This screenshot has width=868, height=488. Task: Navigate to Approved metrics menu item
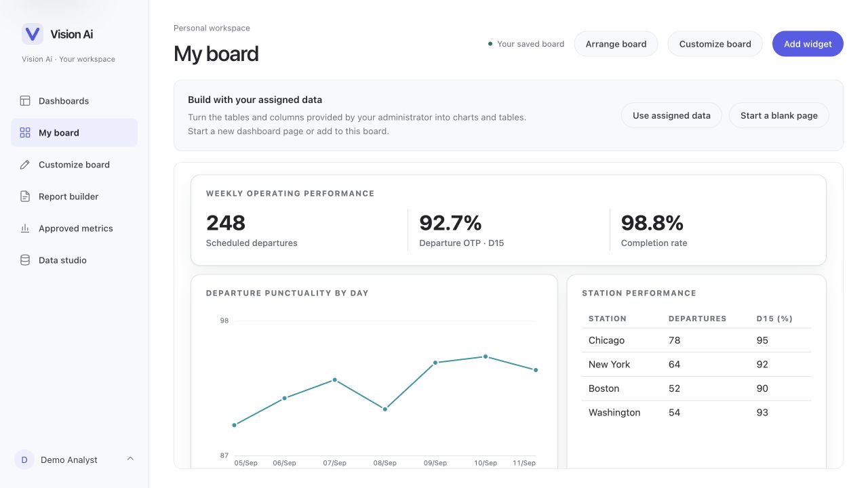pyautogui.click(x=74, y=228)
